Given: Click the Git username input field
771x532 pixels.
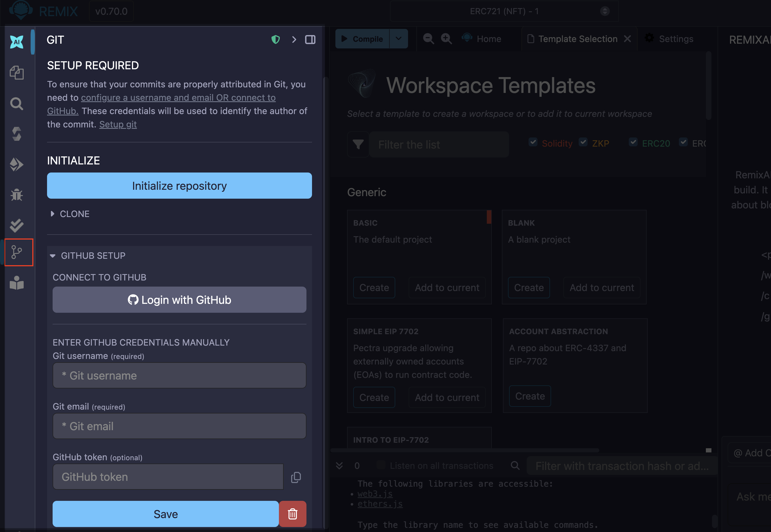Looking at the screenshot, I should click(x=180, y=375).
